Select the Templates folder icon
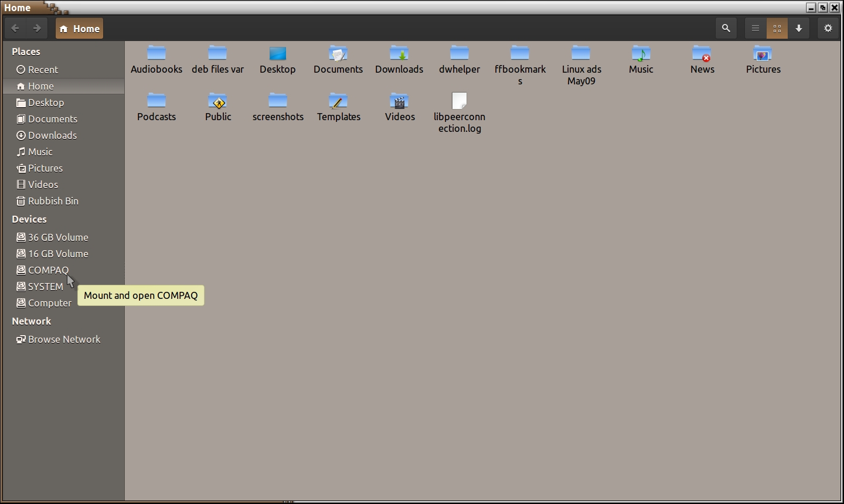Image resolution: width=844 pixels, height=504 pixels. click(x=338, y=101)
